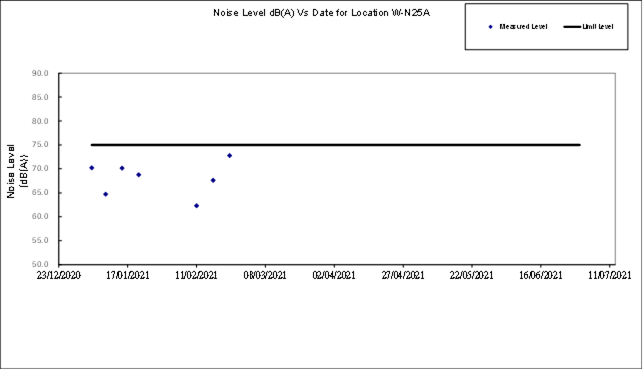The width and height of the screenshot is (643, 370).
Task: Click the blue diamond marker in legend
Action: (490, 27)
